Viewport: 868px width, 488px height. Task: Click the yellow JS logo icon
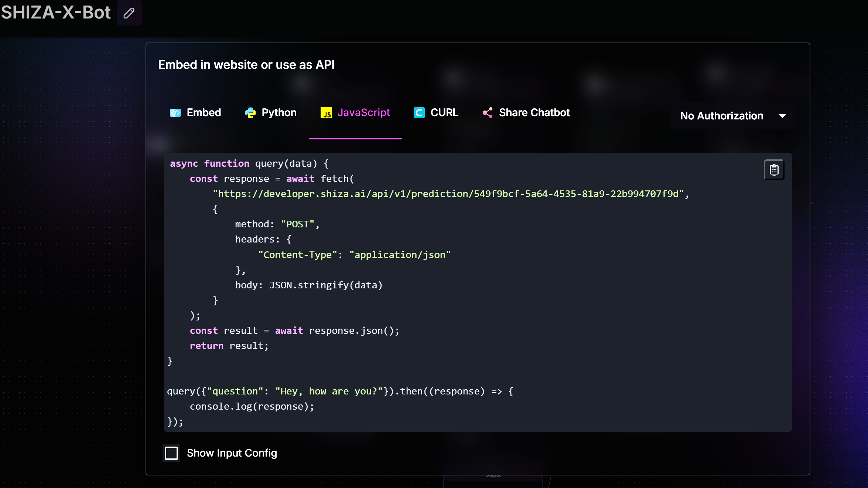click(326, 113)
